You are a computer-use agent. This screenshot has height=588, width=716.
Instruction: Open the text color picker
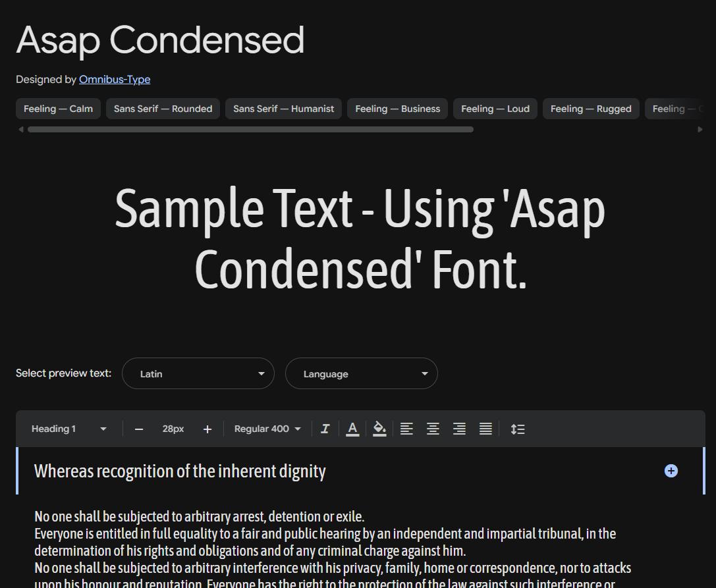[x=352, y=429]
